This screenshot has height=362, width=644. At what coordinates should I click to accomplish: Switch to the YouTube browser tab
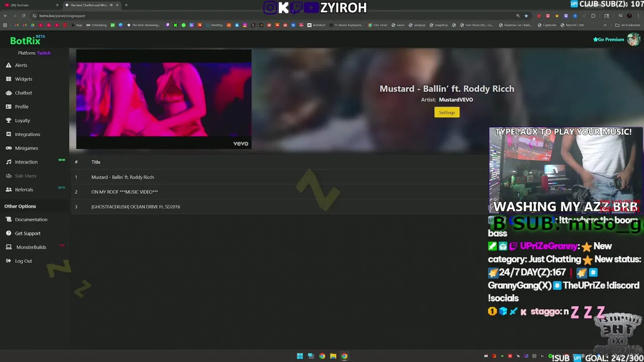pos(30,5)
